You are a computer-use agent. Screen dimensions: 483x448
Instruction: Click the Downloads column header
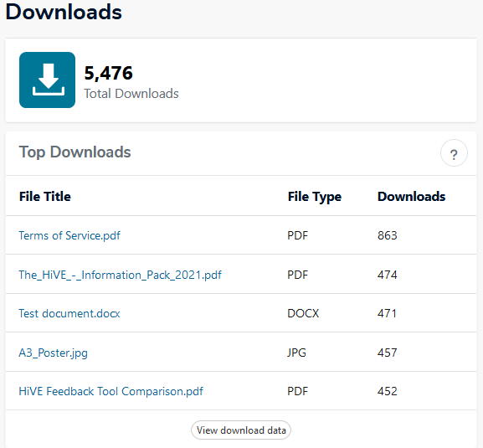[x=412, y=197]
